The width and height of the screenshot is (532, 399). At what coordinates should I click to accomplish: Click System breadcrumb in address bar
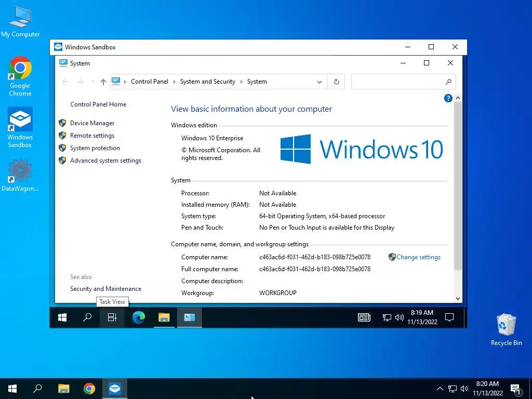point(257,82)
